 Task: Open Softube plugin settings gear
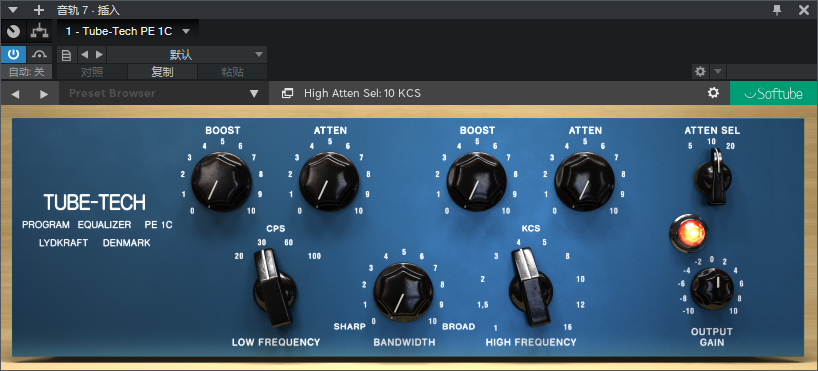pyautogui.click(x=713, y=93)
